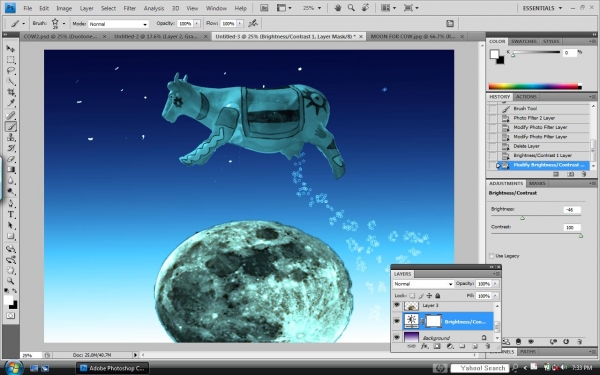Open the brush Mode dropdown
Viewport: 600px width, 375px height.
click(118, 24)
